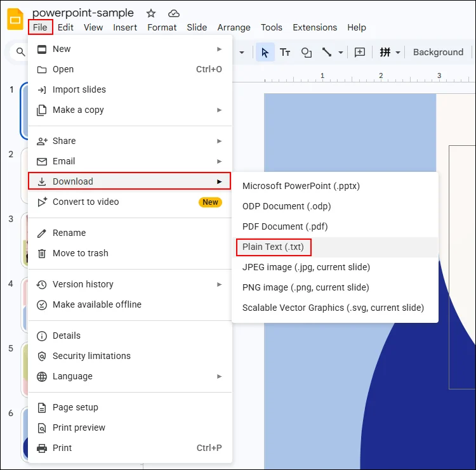476x470 pixels.
Task: Choose Print from File menu
Action: coord(130,448)
